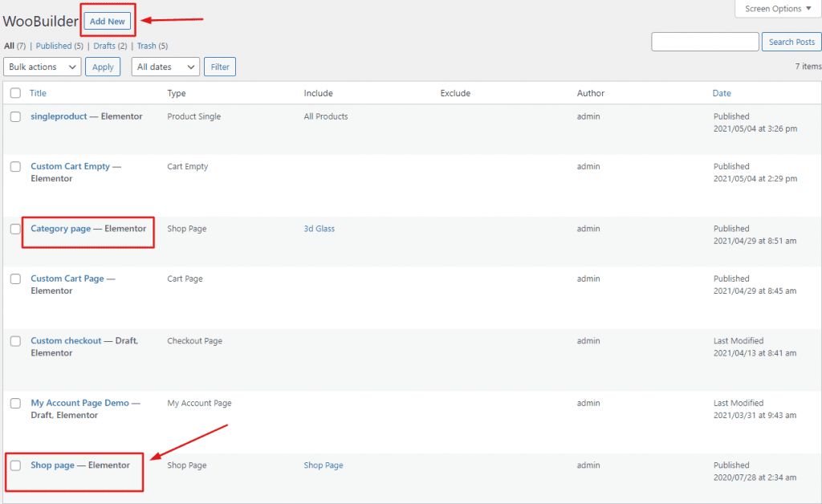
Task: Click the Search Posts button
Action: point(791,41)
